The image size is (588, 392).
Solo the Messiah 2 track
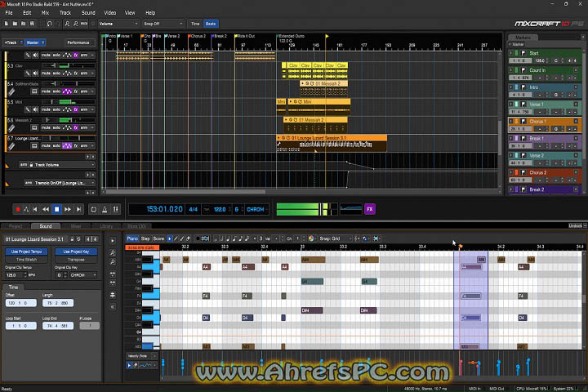56,127
